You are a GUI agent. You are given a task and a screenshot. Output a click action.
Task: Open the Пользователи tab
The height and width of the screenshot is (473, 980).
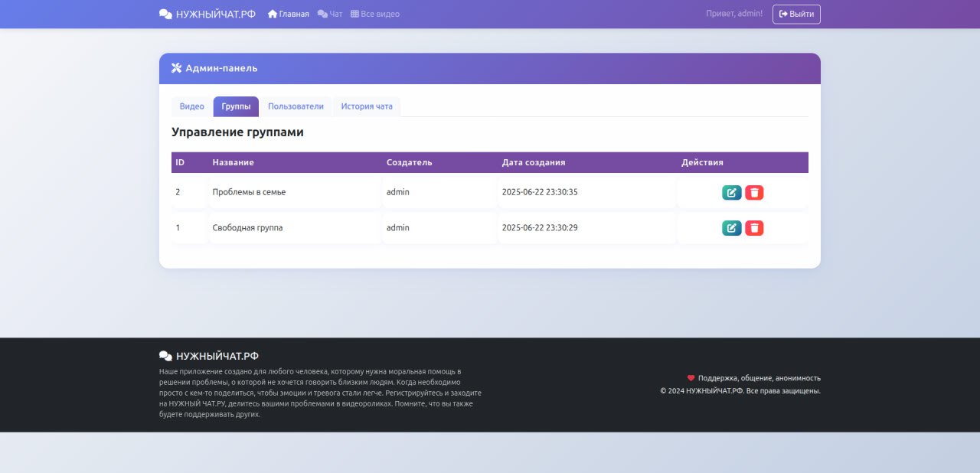point(296,106)
